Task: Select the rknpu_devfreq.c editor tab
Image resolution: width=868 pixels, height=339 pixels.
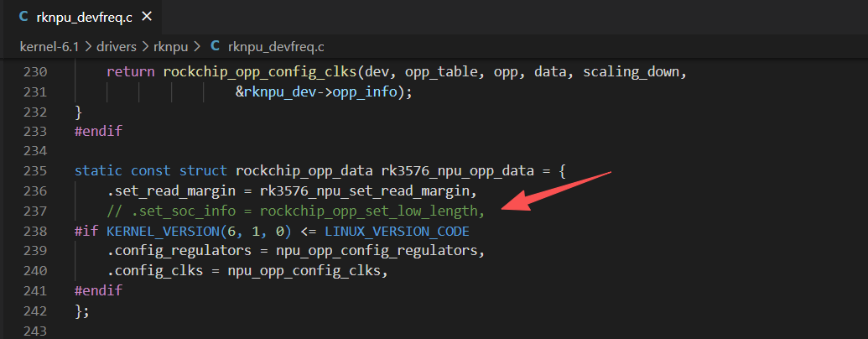Action: [83, 17]
